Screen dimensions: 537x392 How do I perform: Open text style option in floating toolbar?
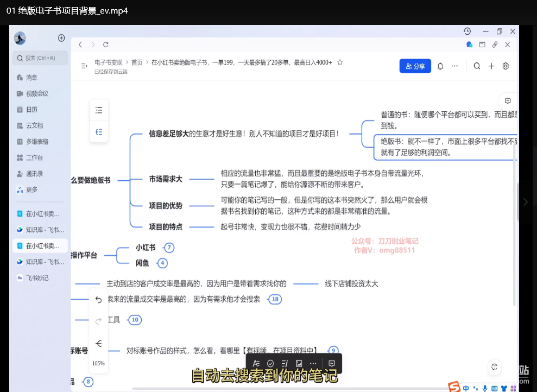click(x=256, y=364)
